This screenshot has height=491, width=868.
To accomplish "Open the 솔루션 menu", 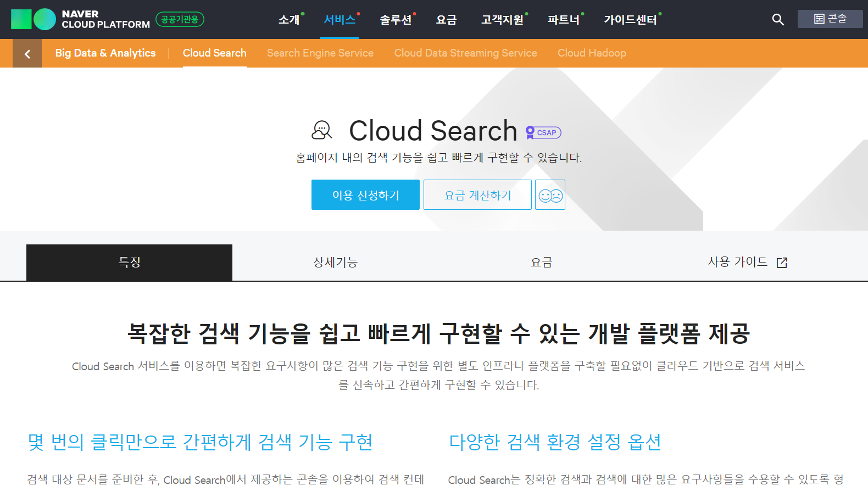I will tap(396, 20).
